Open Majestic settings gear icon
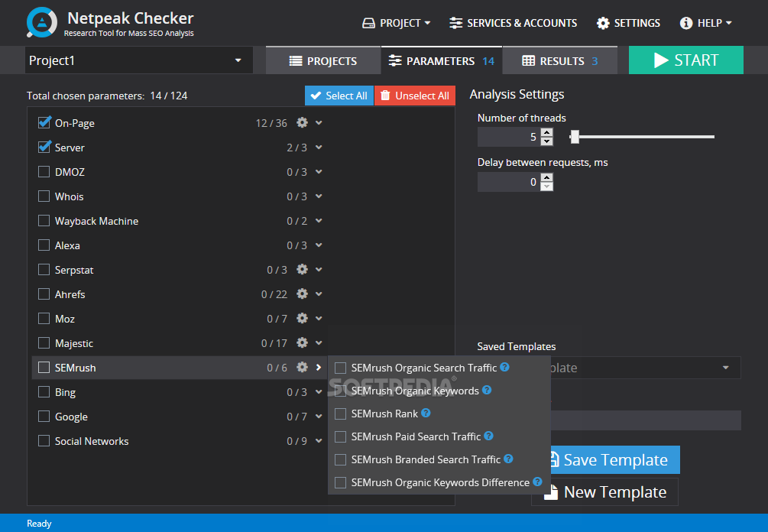 (302, 343)
